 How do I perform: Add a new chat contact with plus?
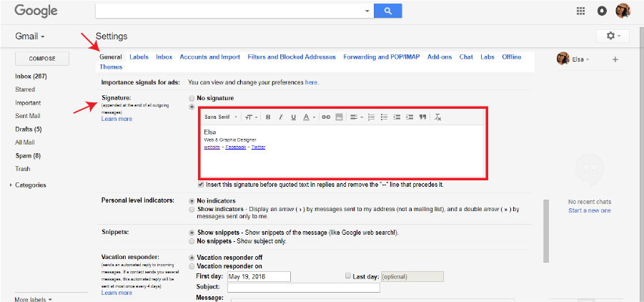pyautogui.click(x=615, y=59)
